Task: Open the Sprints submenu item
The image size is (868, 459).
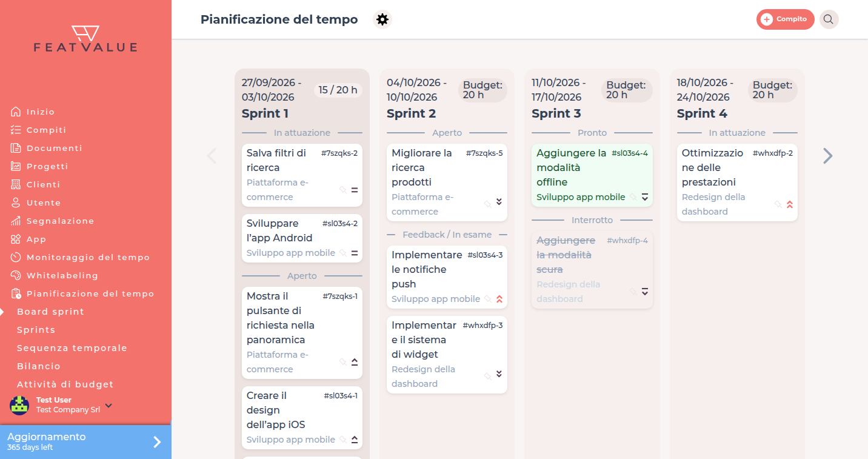Action: [x=36, y=330]
